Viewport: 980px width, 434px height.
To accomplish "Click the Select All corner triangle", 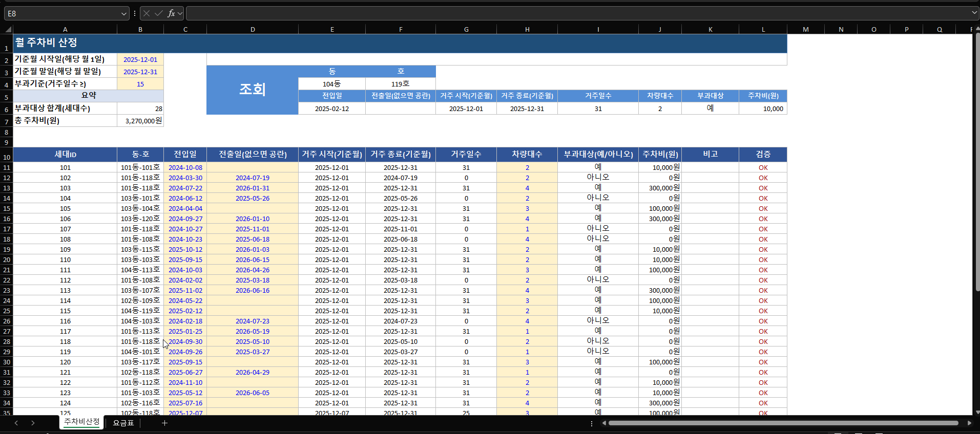I will pos(7,30).
